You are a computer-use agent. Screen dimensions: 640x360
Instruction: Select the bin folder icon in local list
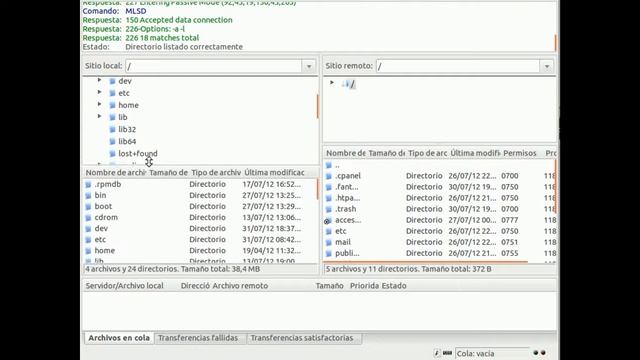[x=88, y=196]
